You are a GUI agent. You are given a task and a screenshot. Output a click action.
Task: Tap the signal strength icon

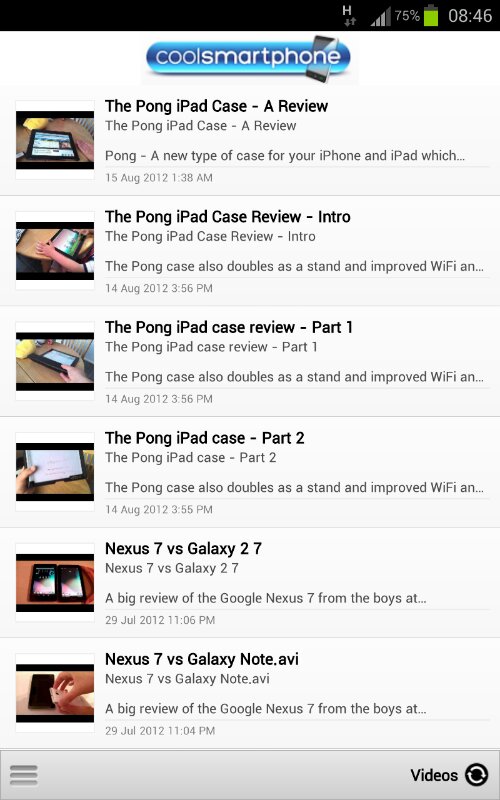(381, 16)
